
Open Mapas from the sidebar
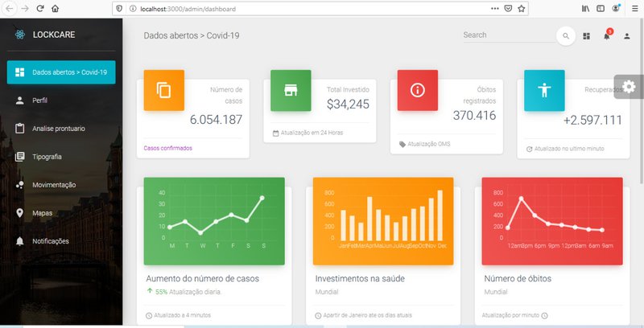click(x=43, y=213)
